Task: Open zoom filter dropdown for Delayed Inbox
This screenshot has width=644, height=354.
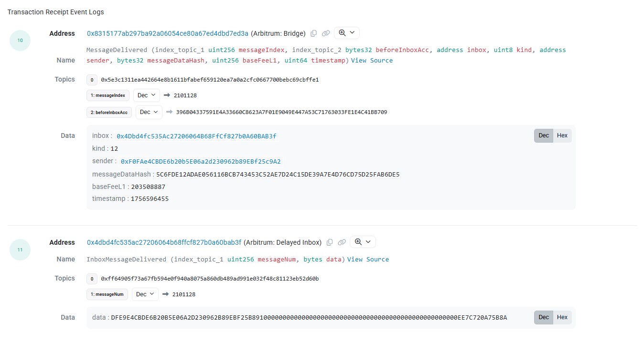Action: tap(363, 242)
